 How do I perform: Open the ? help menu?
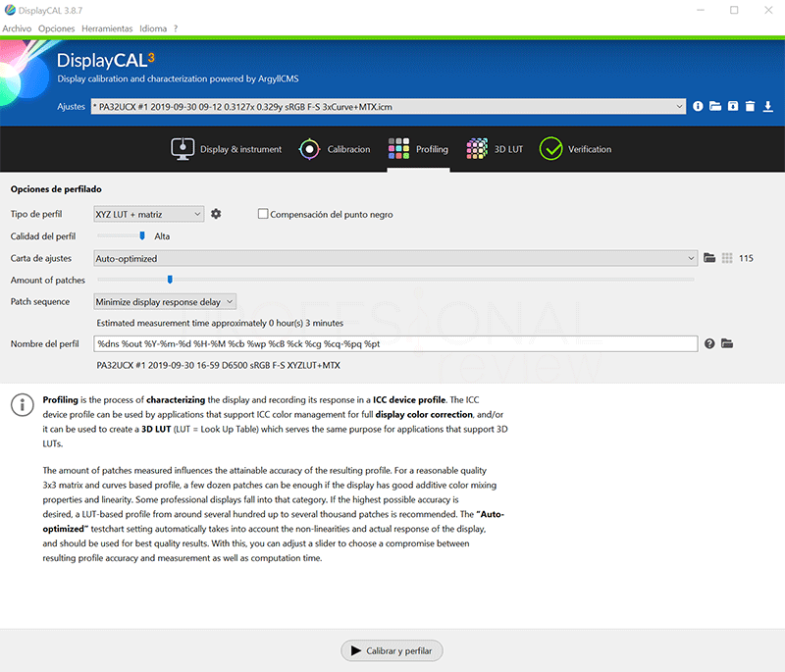176,28
